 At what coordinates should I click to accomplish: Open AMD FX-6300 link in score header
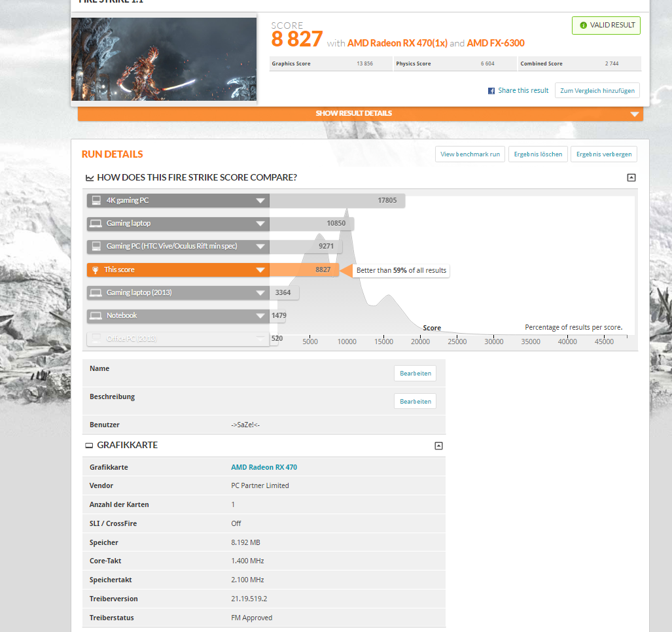(495, 43)
